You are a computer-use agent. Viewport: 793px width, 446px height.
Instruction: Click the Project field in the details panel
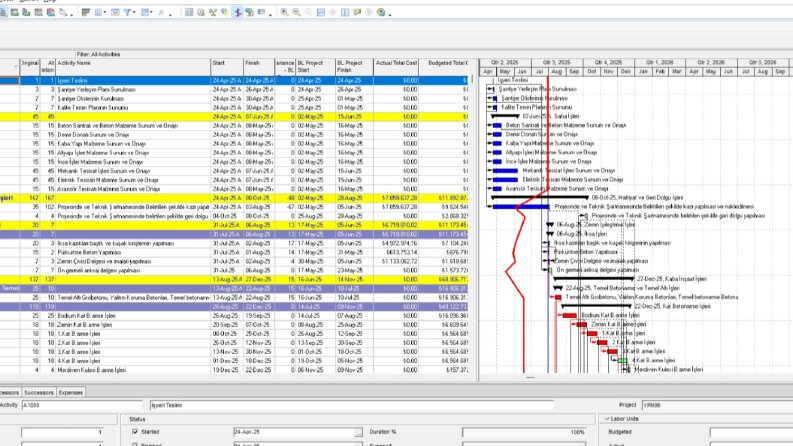[x=717, y=405]
